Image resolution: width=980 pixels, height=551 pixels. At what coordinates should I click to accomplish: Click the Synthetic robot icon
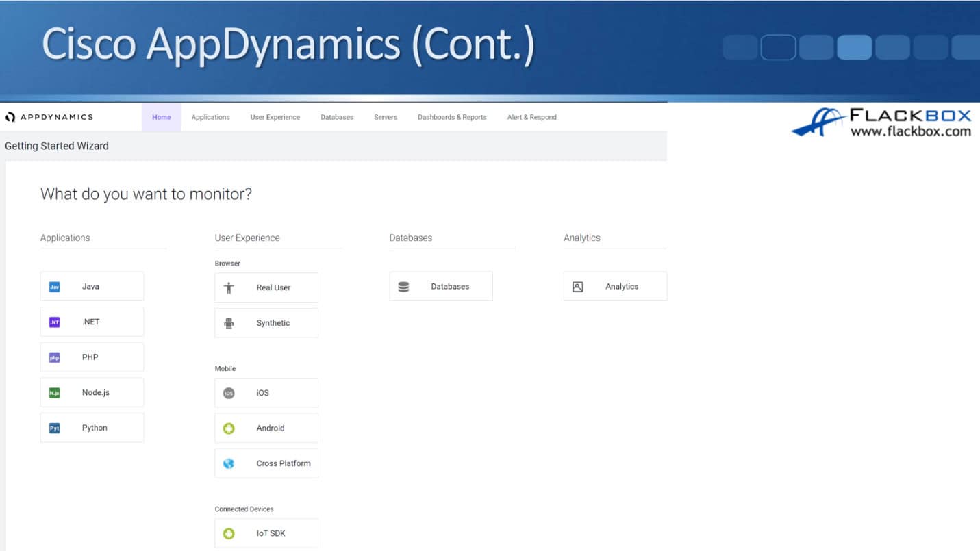tap(229, 323)
